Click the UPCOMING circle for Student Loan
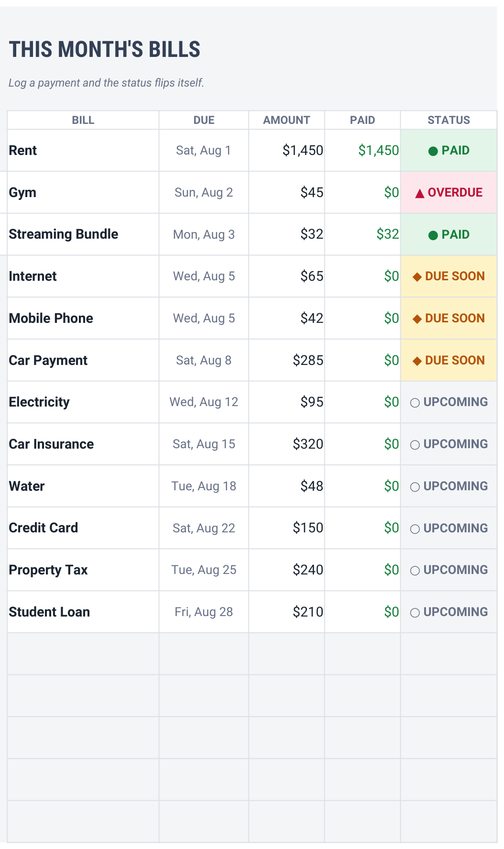This screenshot has width=504, height=849. 415,613
